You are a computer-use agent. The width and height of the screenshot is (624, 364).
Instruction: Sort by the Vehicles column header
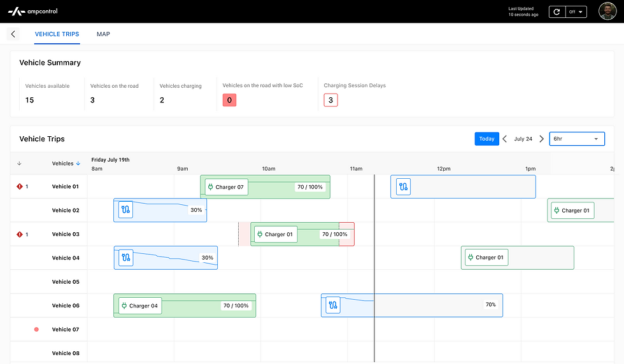tap(66, 164)
